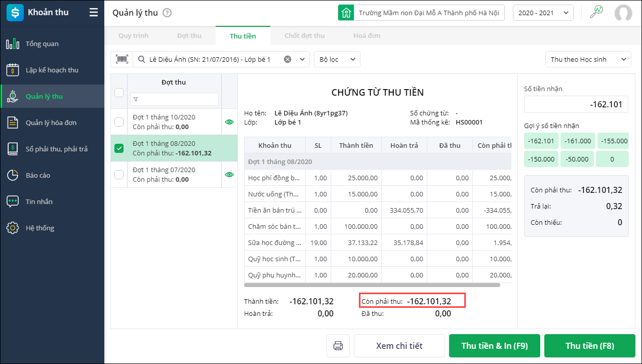Click the printer icon button

tap(338, 346)
